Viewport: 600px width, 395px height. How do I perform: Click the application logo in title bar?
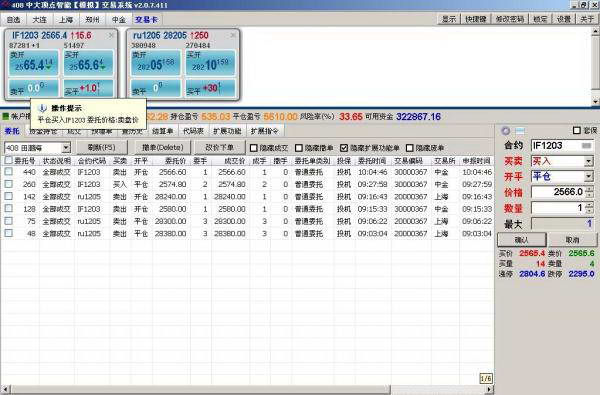tap(5, 5)
